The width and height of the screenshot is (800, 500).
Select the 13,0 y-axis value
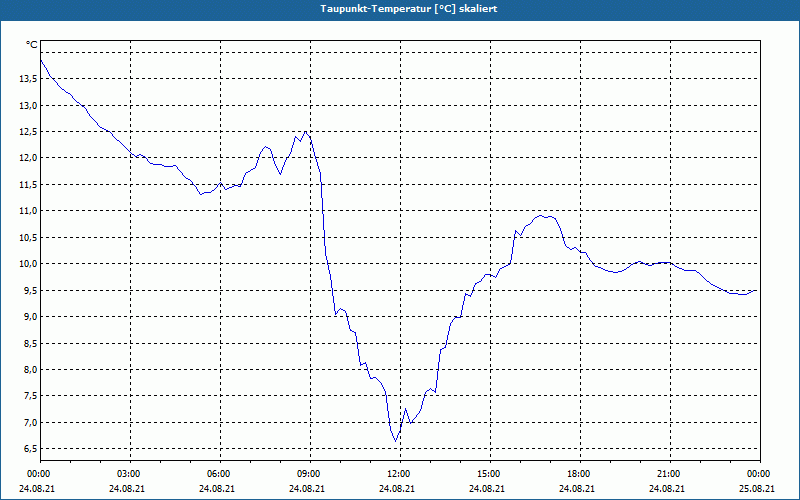[x=28, y=106]
